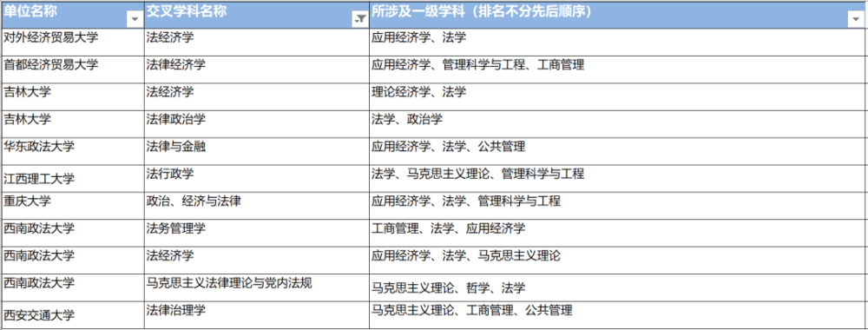Click the cell 法行政学
This screenshot has width=868, height=330.
[257, 178]
